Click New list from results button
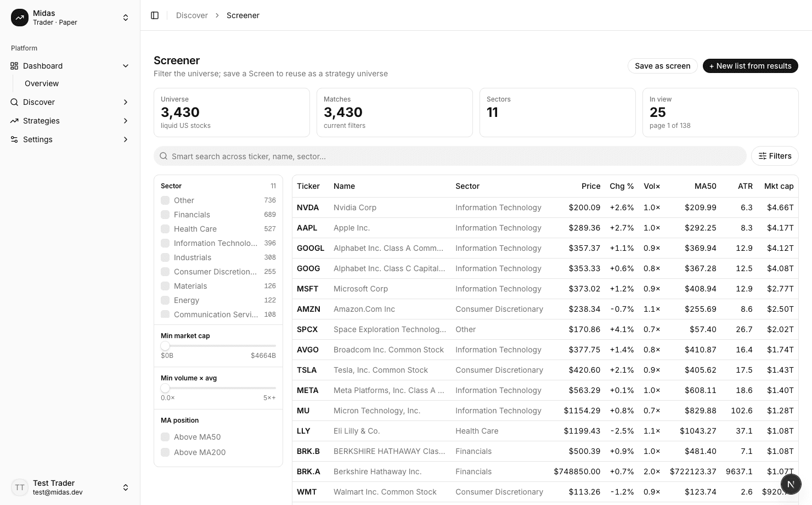The image size is (812, 505). [751, 66]
